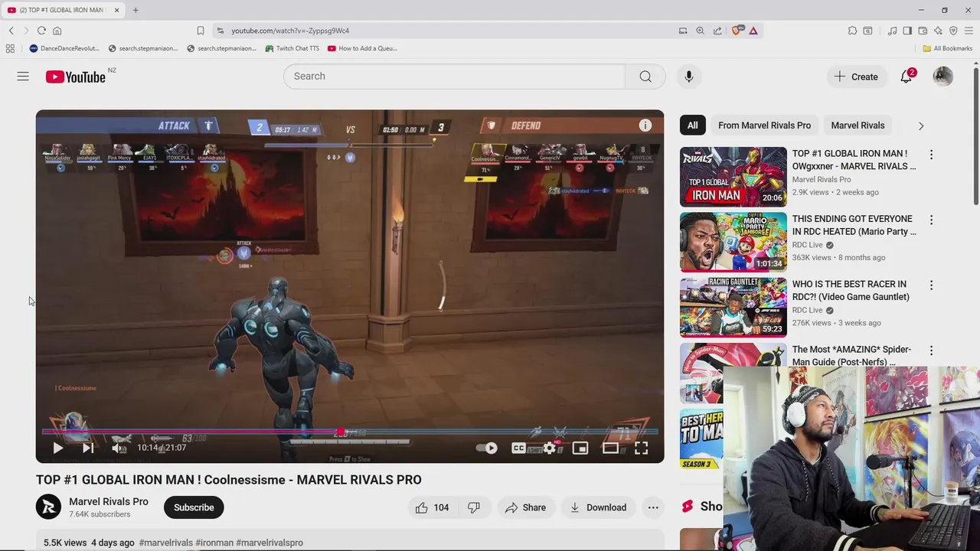
Task: Select the Marvel Rivals filter chip
Action: [857, 126]
